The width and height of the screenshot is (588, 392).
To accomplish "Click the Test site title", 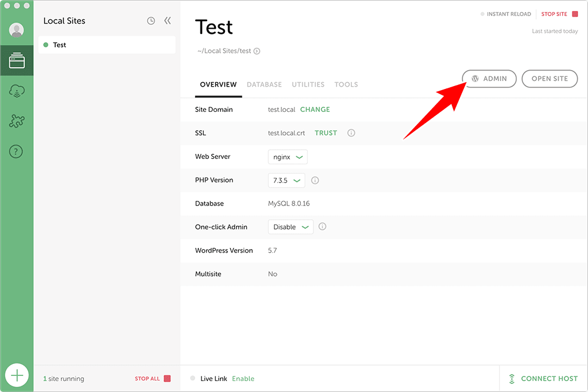I will point(214,28).
